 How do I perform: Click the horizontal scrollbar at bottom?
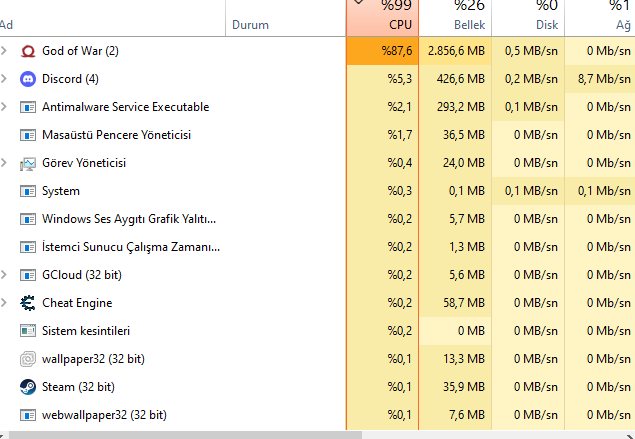180,434
